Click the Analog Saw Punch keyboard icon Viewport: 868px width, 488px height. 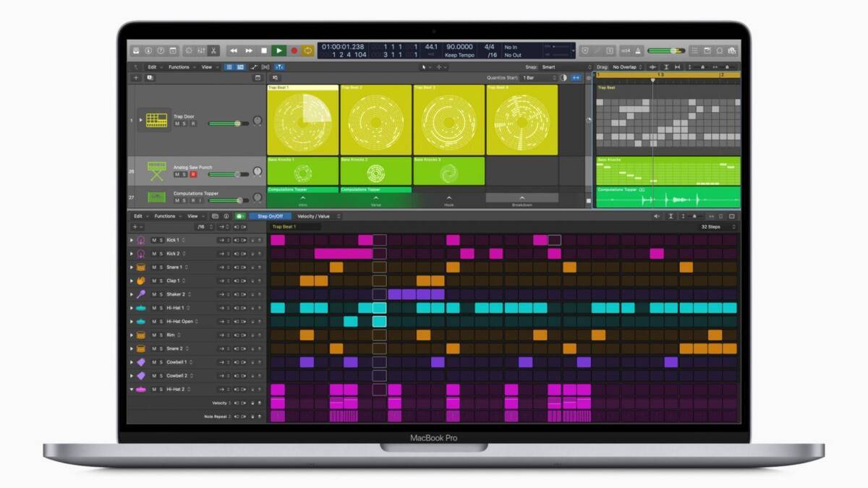coord(157,171)
